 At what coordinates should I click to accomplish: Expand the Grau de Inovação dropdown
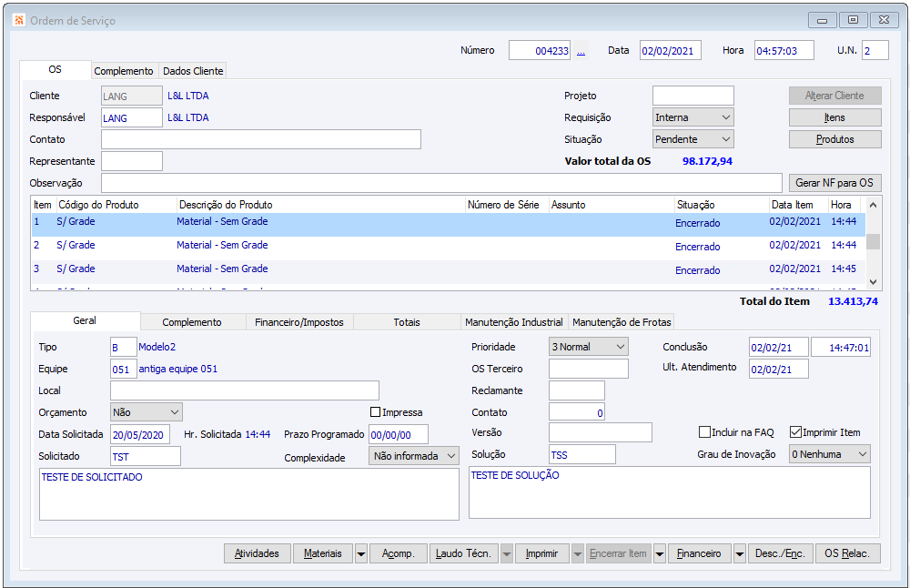click(x=861, y=454)
